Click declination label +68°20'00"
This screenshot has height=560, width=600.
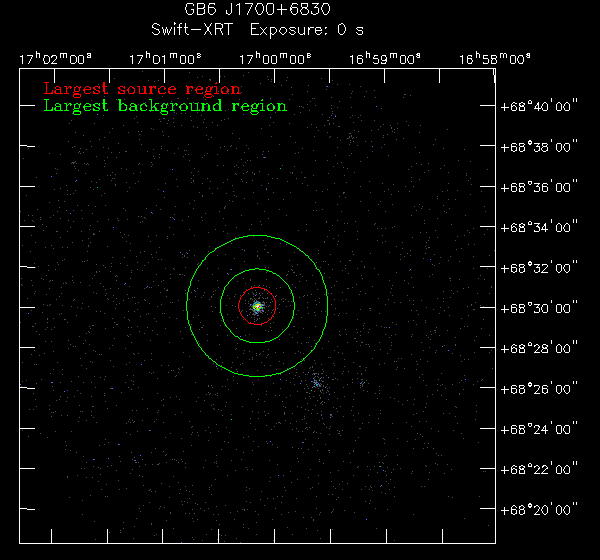[x=539, y=510]
